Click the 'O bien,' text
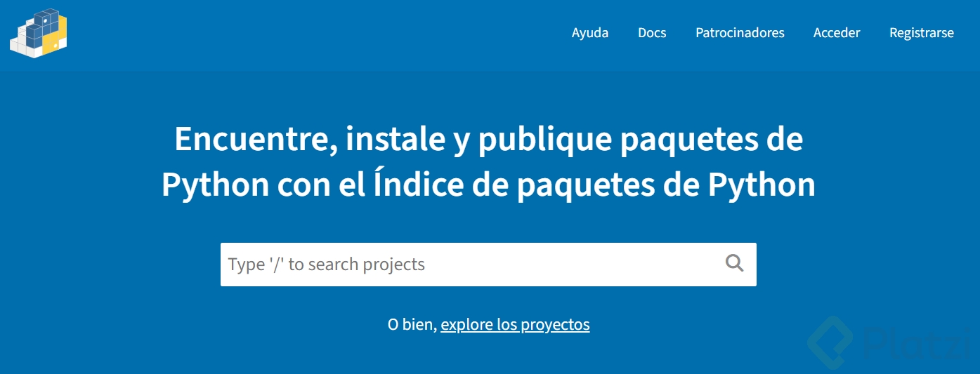 click(x=412, y=325)
